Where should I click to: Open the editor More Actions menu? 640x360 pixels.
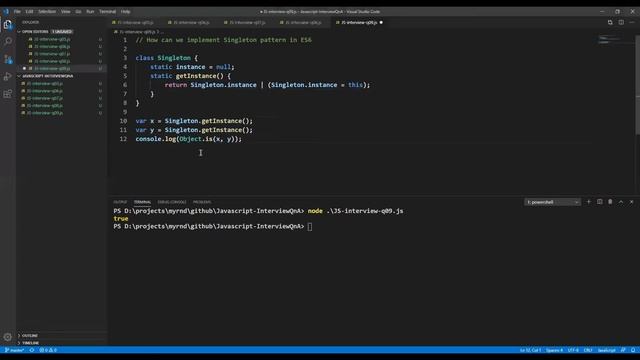coord(632,22)
